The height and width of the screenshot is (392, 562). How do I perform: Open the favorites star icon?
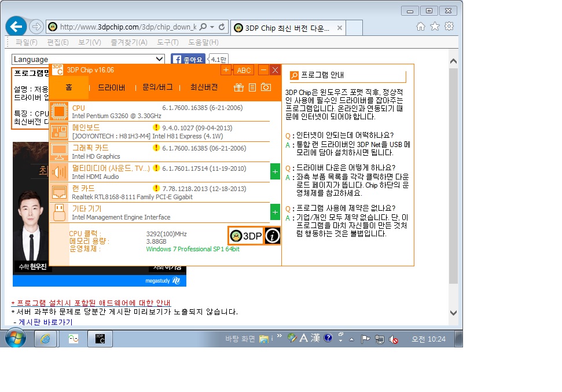click(435, 26)
